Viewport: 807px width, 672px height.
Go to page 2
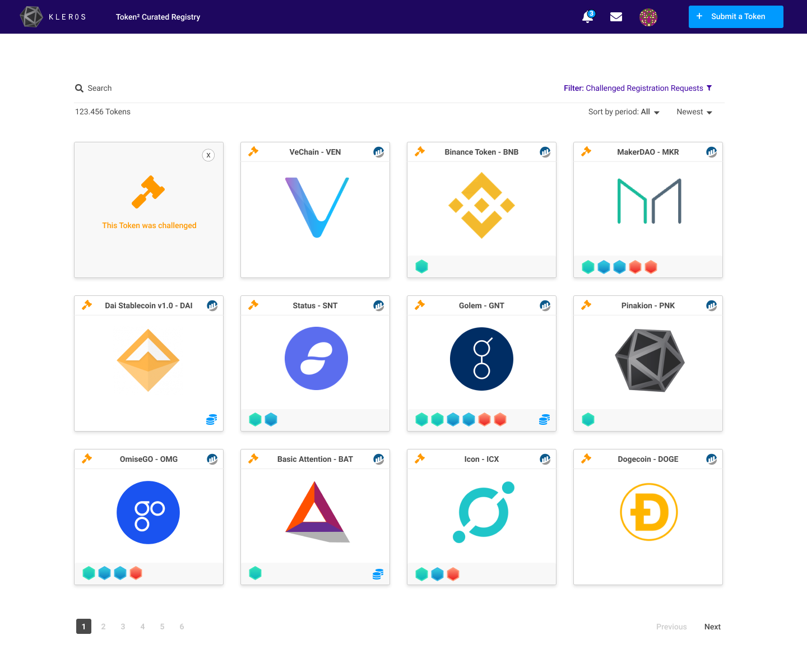[103, 627]
